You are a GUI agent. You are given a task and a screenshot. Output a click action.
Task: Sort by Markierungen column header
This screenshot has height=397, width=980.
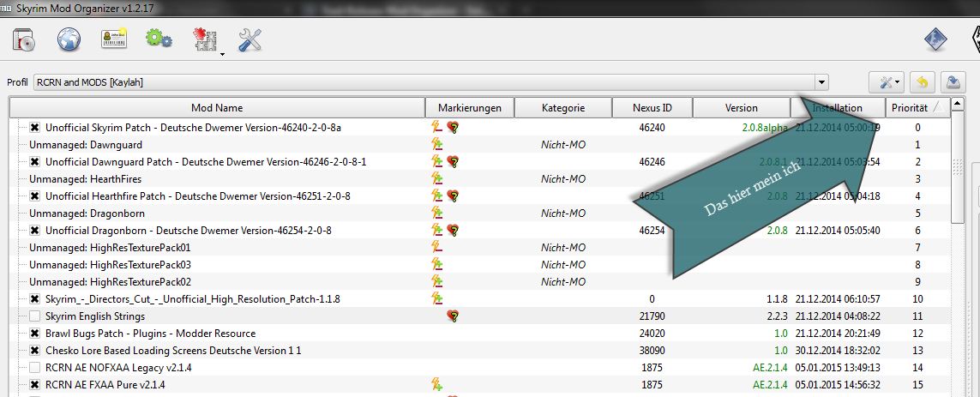(x=469, y=107)
